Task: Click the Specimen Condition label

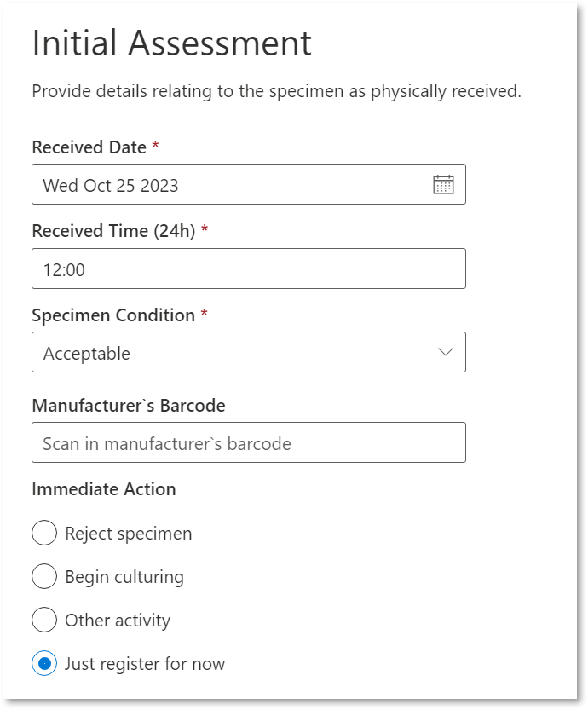Action: [113, 315]
